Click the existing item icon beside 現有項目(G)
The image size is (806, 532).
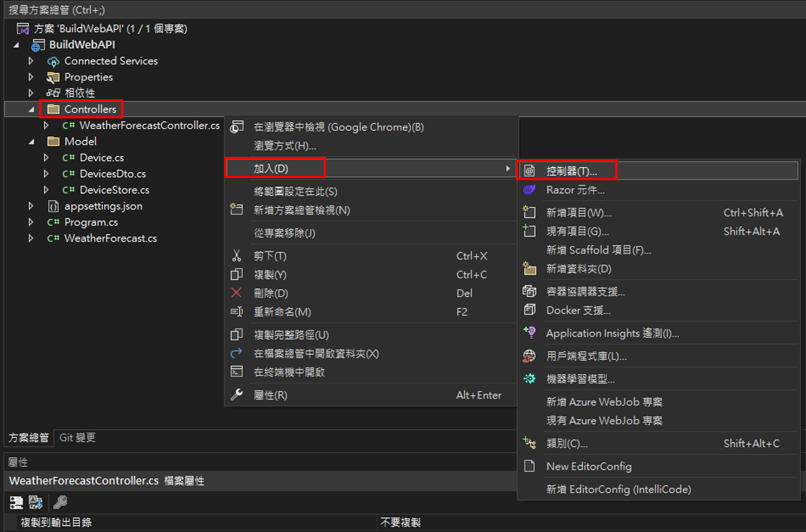pos(530,231)
